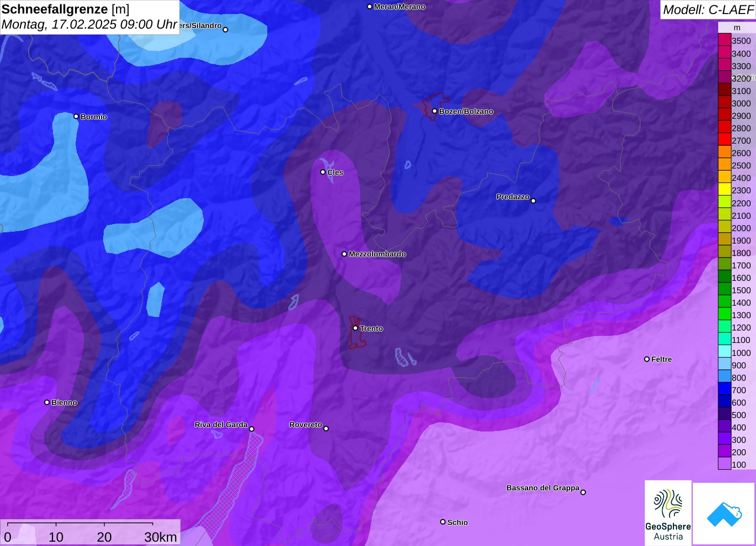Click the 3100 m dark red swatch
Screen dimensions: 756x546
coord(725,90)
